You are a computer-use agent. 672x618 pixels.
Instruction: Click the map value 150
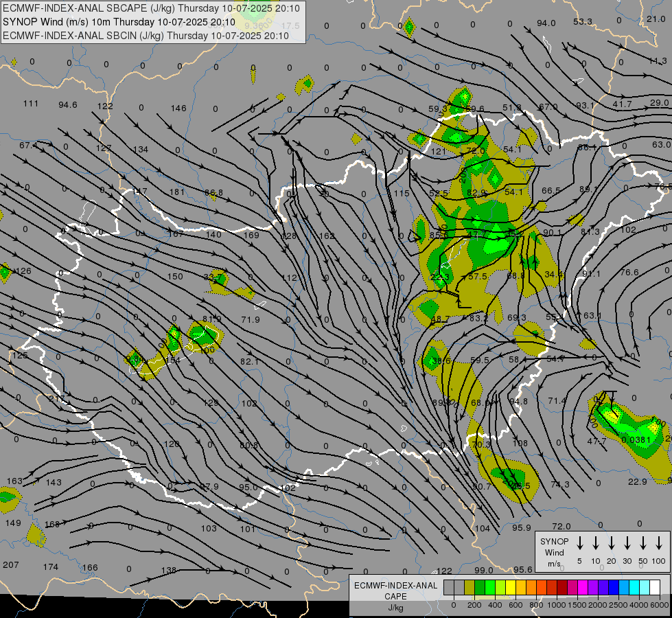(175, 276)
